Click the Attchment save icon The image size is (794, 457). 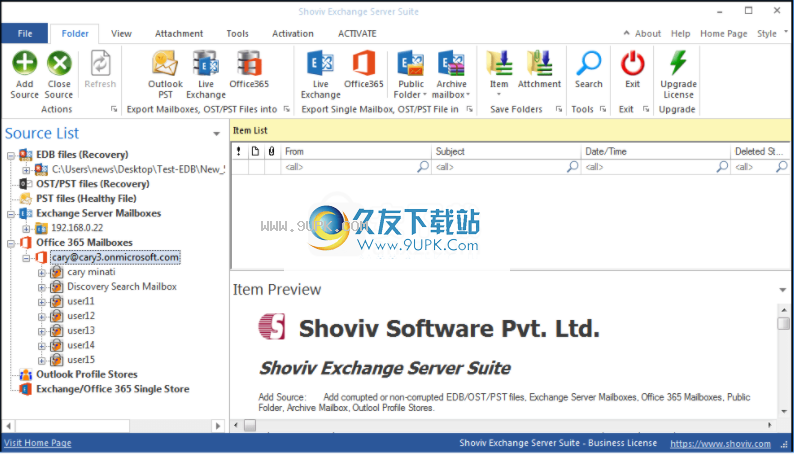(539, 63)
